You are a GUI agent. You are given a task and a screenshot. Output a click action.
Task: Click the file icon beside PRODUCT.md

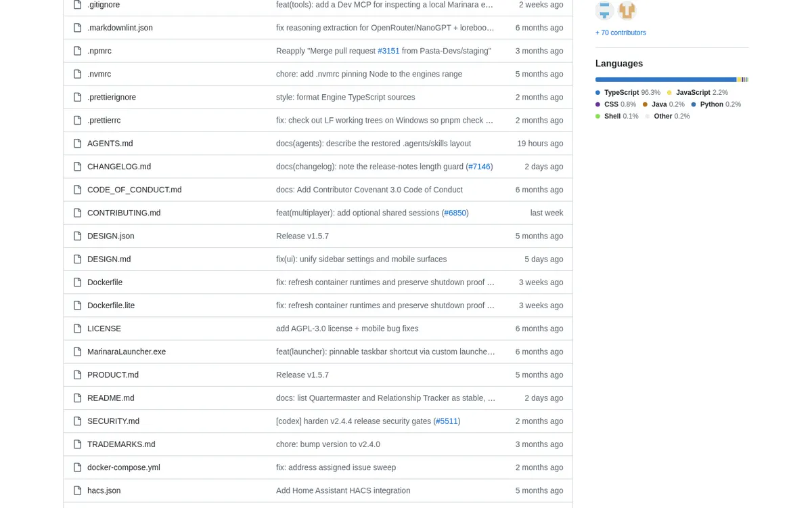(77, 375)
